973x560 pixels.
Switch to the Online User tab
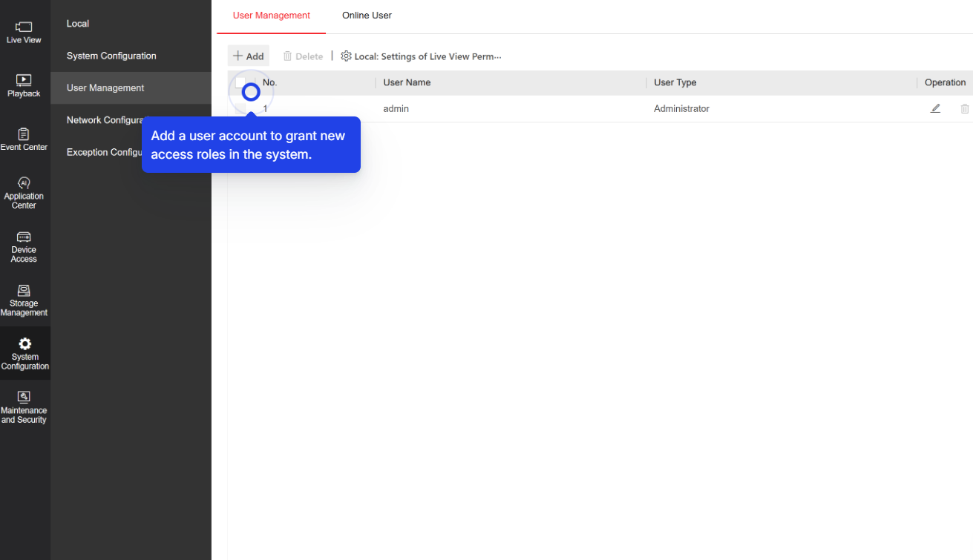367,15
